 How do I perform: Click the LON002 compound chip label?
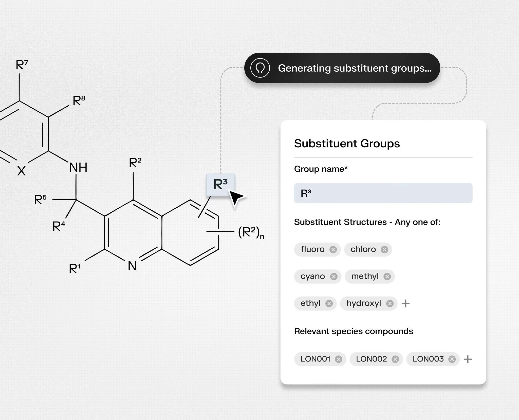pyautogui.click(x=371, y=359)
